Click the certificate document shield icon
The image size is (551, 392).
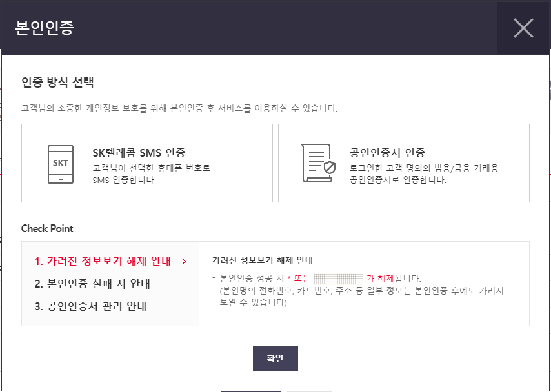[317, 163]
